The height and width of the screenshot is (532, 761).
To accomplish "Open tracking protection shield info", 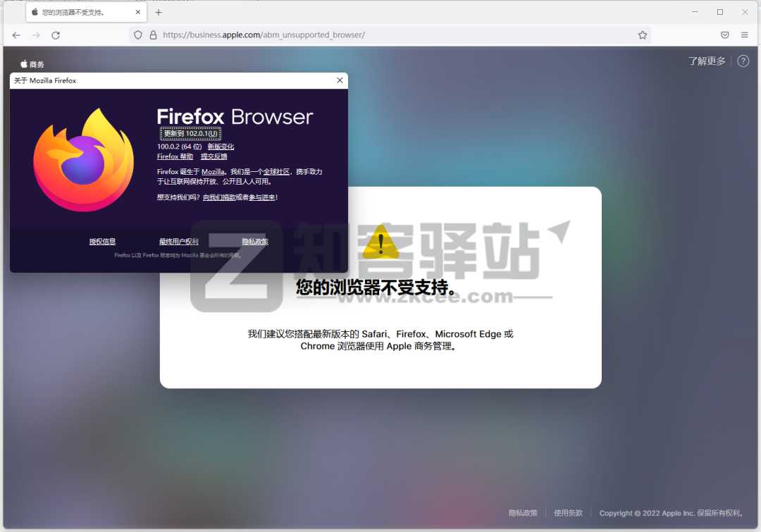I will click(138, 35).
